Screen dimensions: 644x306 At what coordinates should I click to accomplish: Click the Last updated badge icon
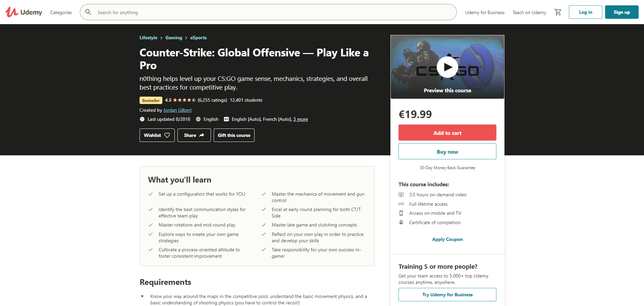pyautogui.click(x=142, y=119)
